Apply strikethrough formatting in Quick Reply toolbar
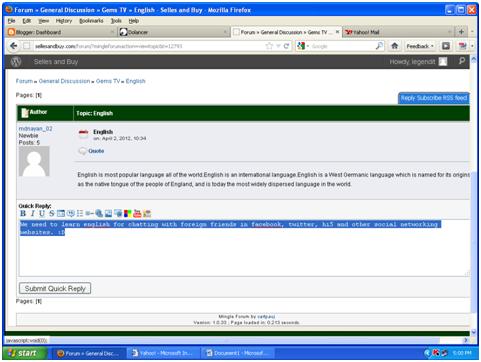481x362 pixels. point(52,214)
